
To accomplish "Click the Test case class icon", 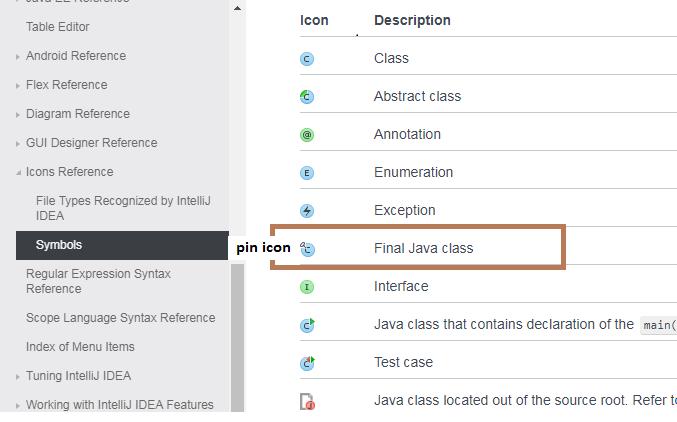I will click(x=308, y=363).
